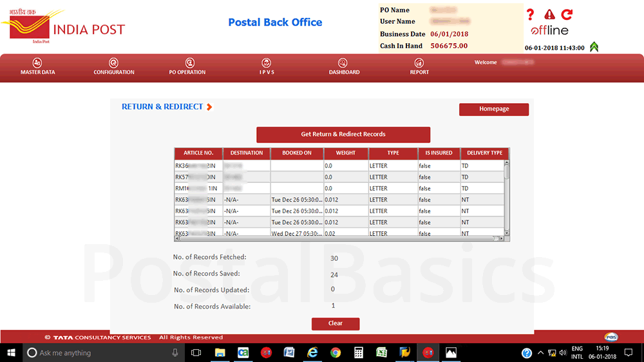The image size is (644, 362).
Task: Click the red refresh arrow icon
Action: [x=567, y=14]
